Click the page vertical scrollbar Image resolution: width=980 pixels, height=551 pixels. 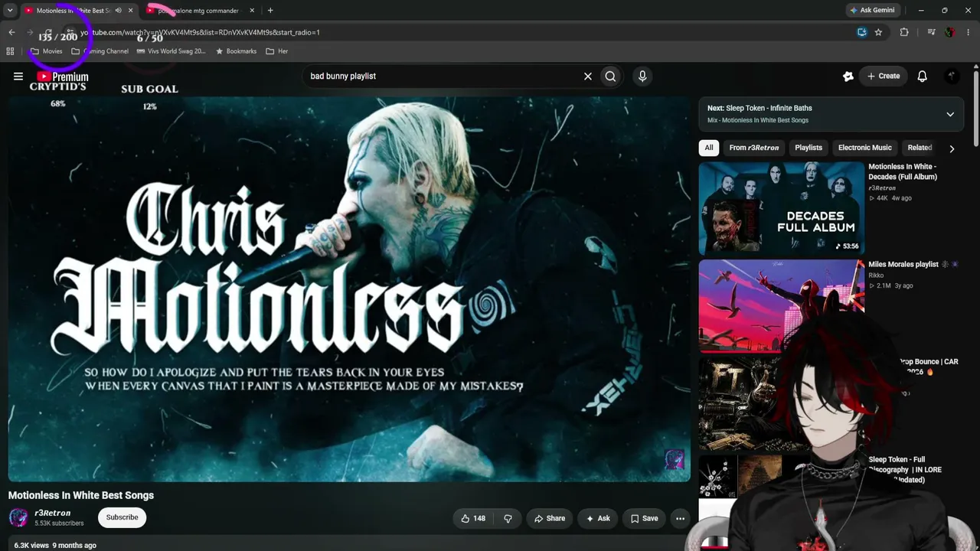(976, 107)
